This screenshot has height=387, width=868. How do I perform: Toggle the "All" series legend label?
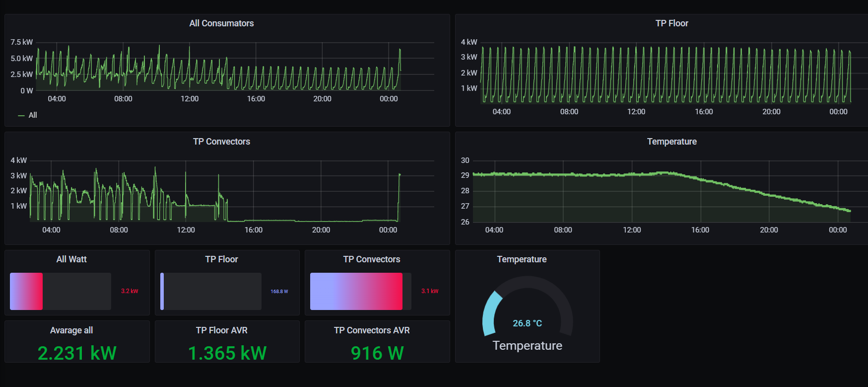[33, 115]
